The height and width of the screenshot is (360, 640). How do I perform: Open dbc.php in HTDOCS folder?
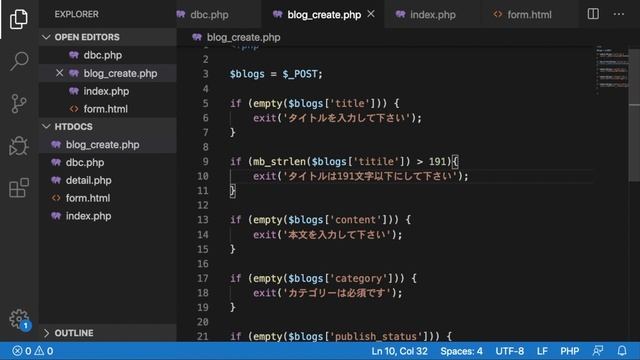coord(108,162)
